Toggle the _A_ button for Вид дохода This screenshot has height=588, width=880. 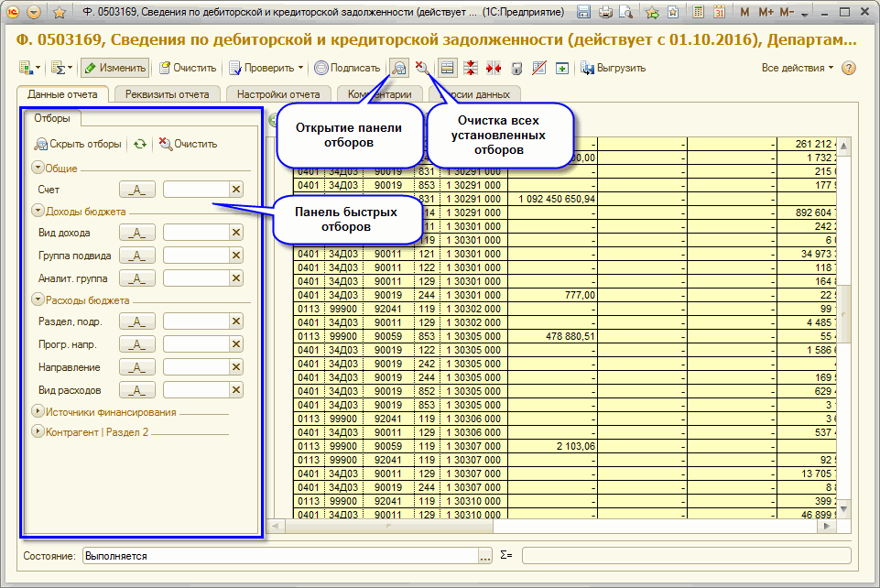pyautogui.click(x=137, y=234)
